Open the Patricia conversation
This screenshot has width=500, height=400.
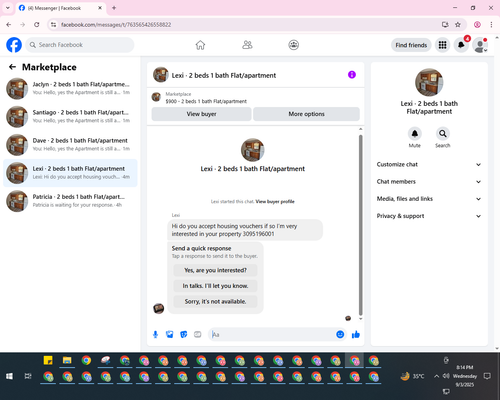(x=70, y=201)
